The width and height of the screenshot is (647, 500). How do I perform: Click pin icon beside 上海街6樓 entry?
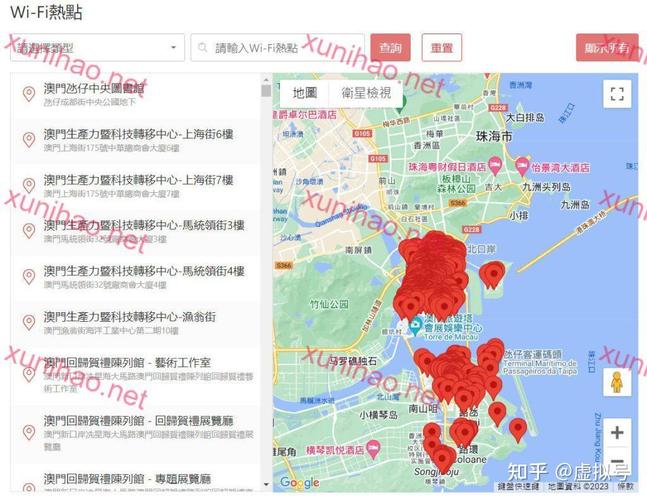pos(28,140)
